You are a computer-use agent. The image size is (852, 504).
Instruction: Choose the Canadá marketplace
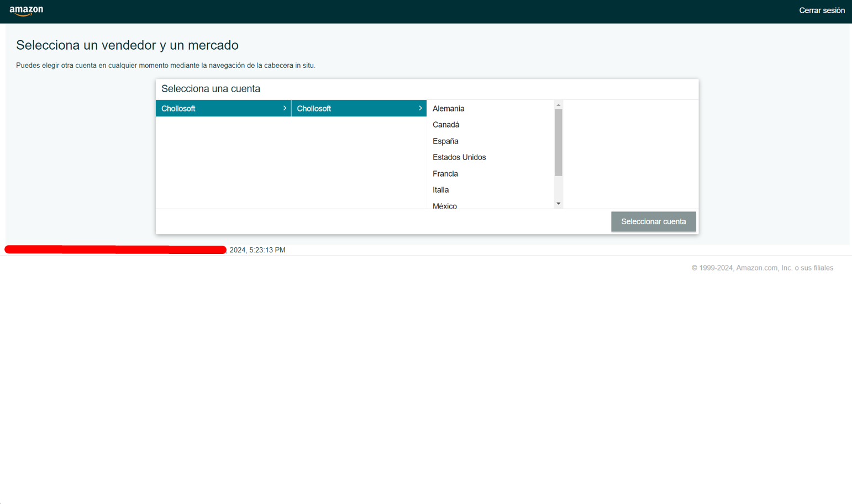pyautogui.click(x=491, y=125)
